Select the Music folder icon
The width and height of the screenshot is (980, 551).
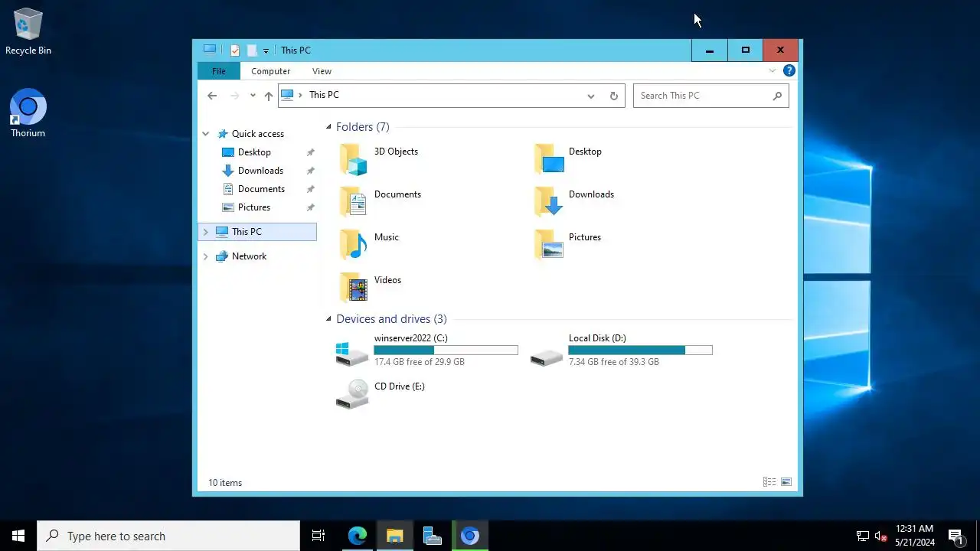pos(354,245)
